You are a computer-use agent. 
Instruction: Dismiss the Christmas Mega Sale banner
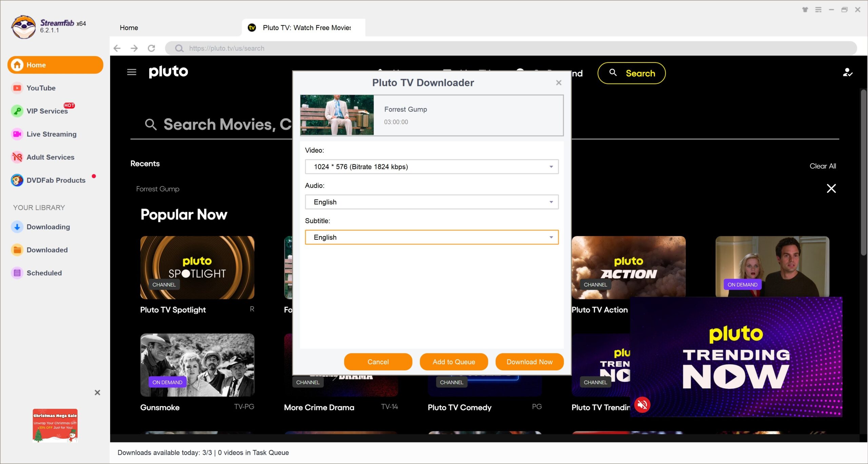pyautogui.click(x=97, y=392)
